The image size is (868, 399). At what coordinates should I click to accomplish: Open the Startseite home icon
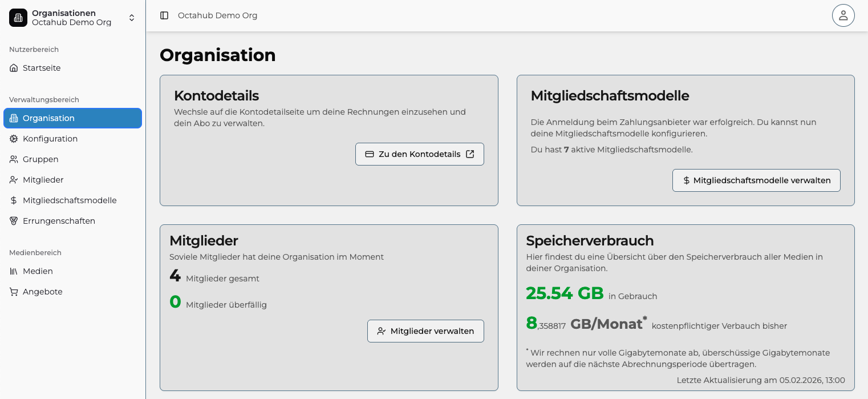pyautogui.click(x=13, y=67)
